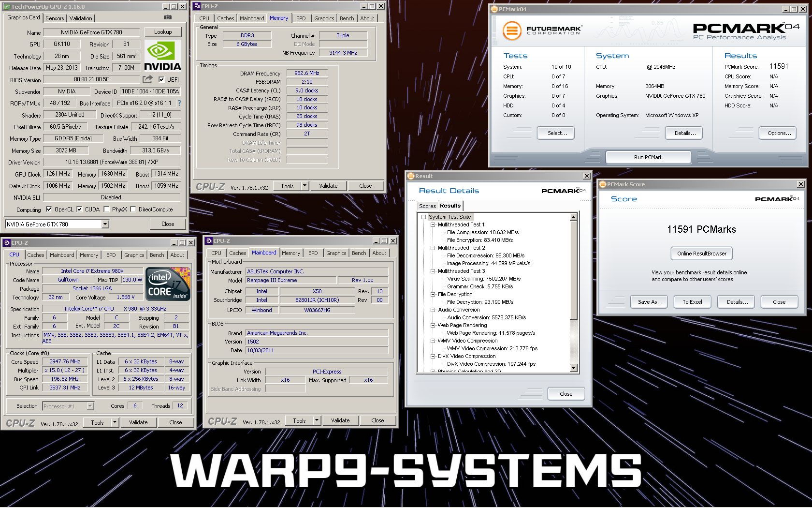Screen dimensions: 812x508
Task: Click Result tree scrollbar thumb
Action: click(x=574, y=270)
